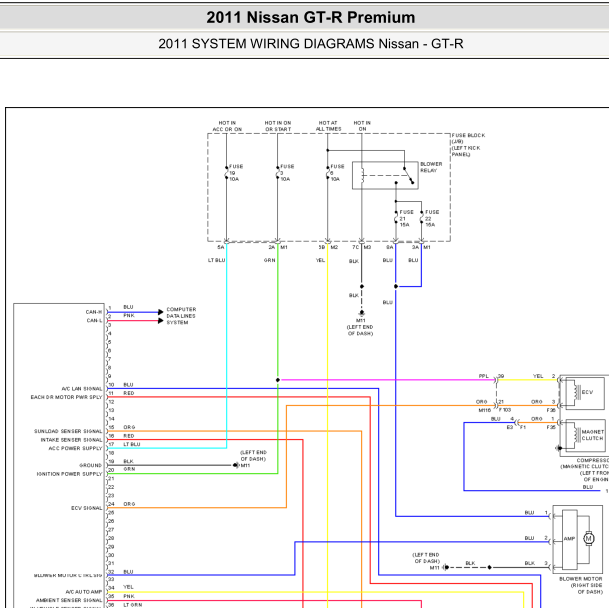Click the 'FUSE 21 15A' label
Screen dimensions: 609x608
tap(406, 218)
